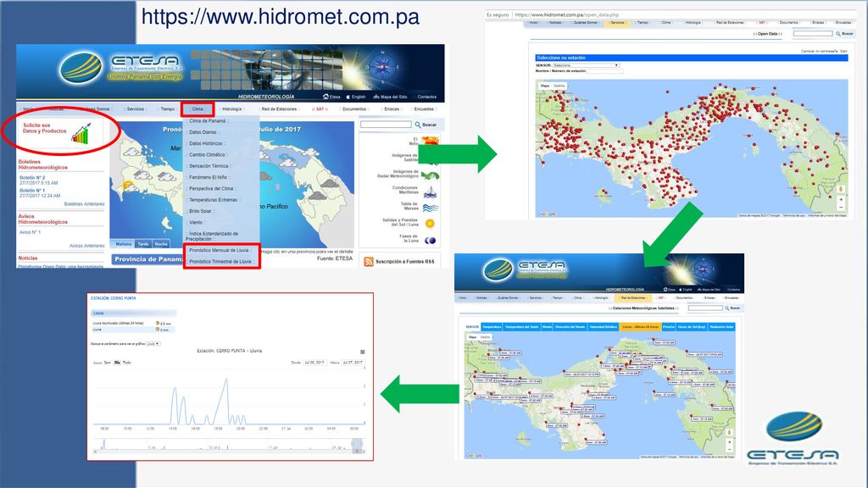Viewport: 868px width, 488px height.
Task: Open Hidrología in main page navigation
Action: (232, 109)
